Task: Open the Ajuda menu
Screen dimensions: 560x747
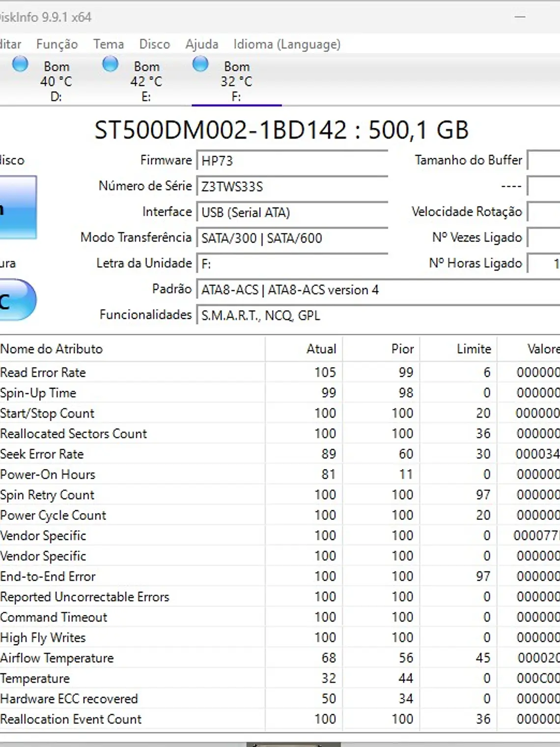Action: [x=201, y=44]
